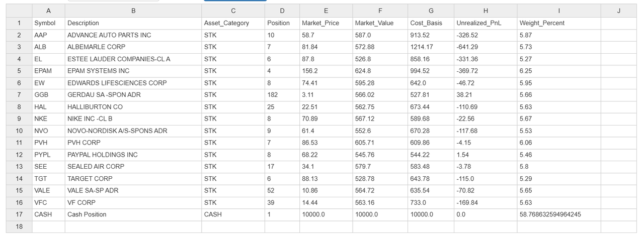Select row 1 header
Image resolution: width=644 pixels, height=240 pixels.
click(x=19, y=23)
